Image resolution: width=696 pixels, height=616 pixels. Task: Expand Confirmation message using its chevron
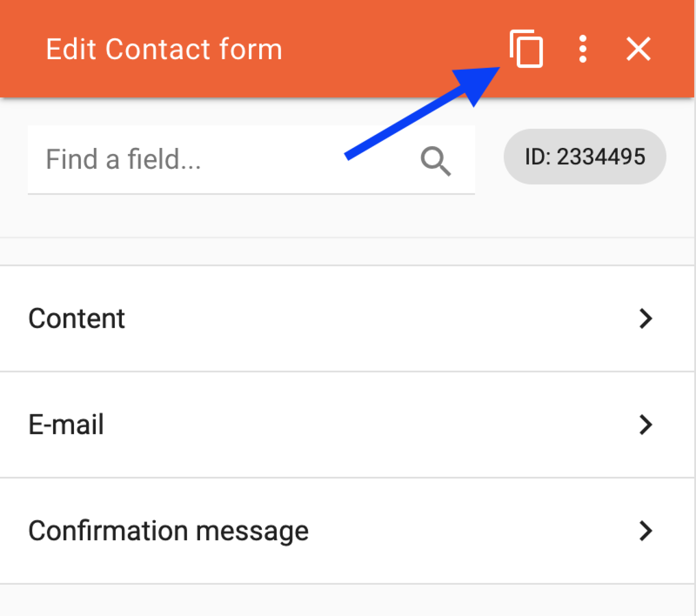(x=646, y=531)
